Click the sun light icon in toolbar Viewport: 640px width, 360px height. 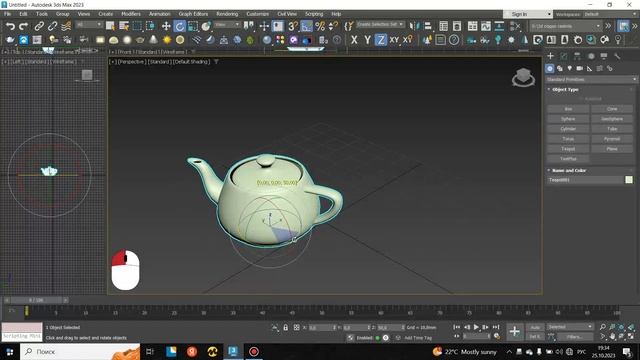click(167, 40)
